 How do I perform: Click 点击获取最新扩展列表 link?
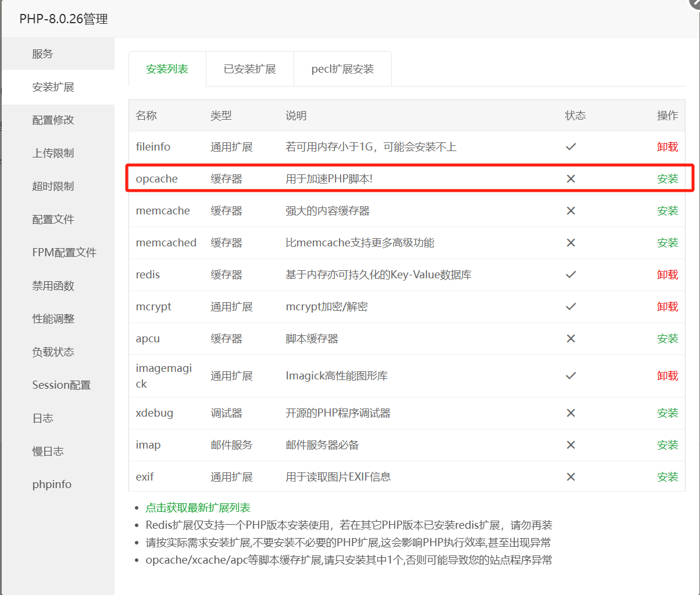click(198, 508)
